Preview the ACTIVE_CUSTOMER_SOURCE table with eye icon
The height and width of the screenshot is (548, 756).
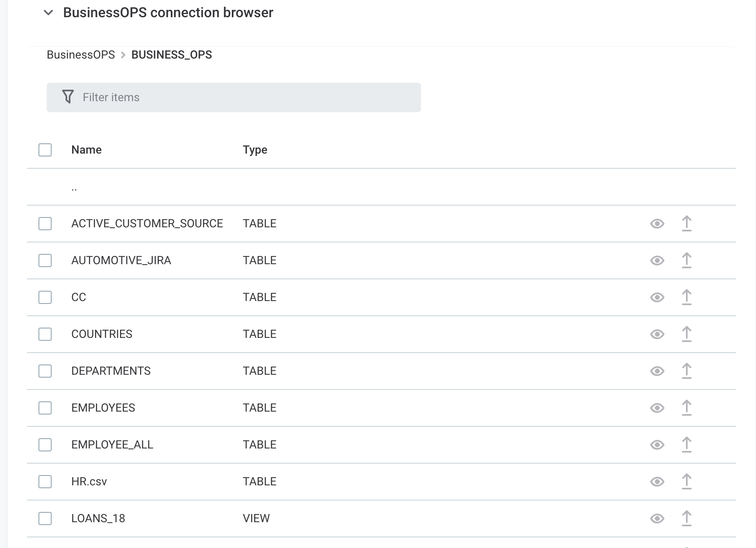657,224
